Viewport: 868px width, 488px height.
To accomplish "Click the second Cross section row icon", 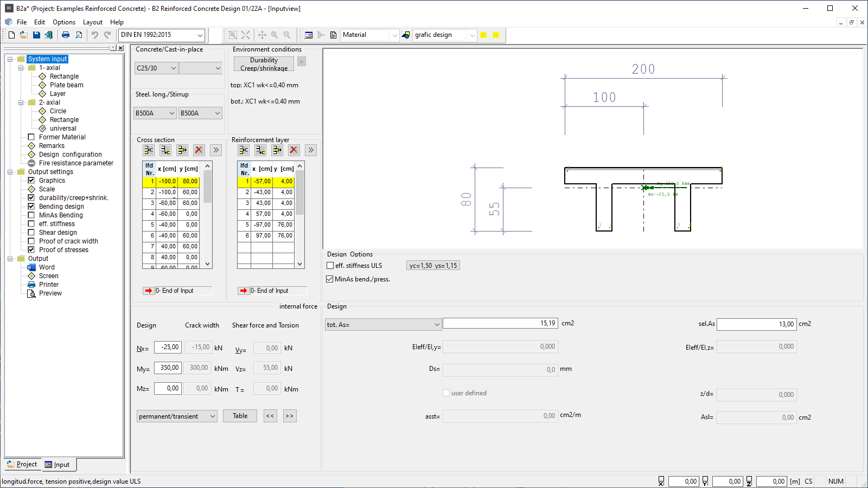I will coord(165,150).
